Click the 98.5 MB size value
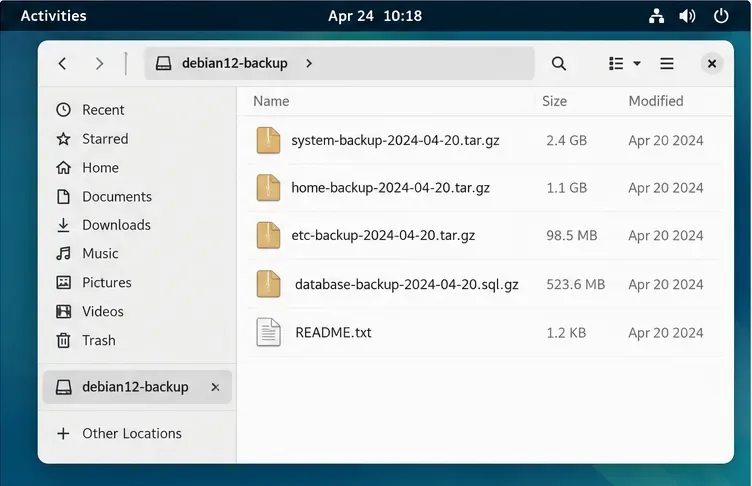This screenshot has height=486, width=752. coord(572,236)
